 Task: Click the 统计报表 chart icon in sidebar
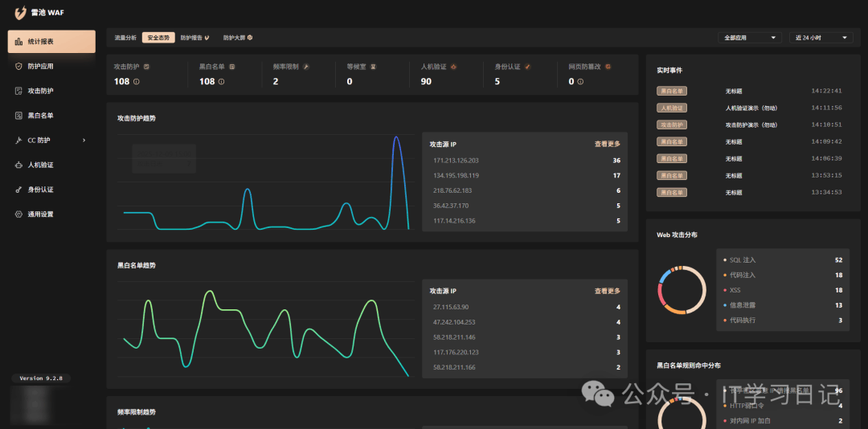pos(19,42)
